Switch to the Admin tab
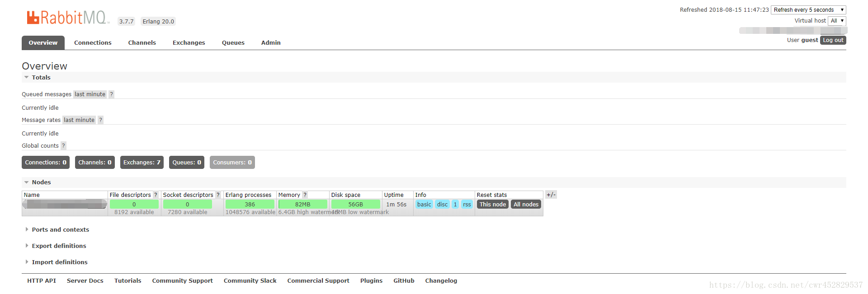This screenshot has height=294, width=868. tap(271, 43)
